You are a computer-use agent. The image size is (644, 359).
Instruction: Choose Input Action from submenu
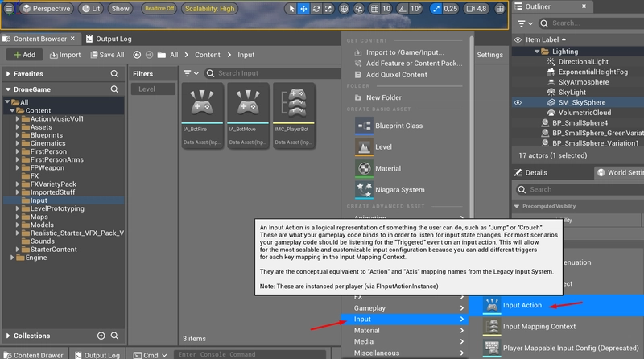point(556,305)
